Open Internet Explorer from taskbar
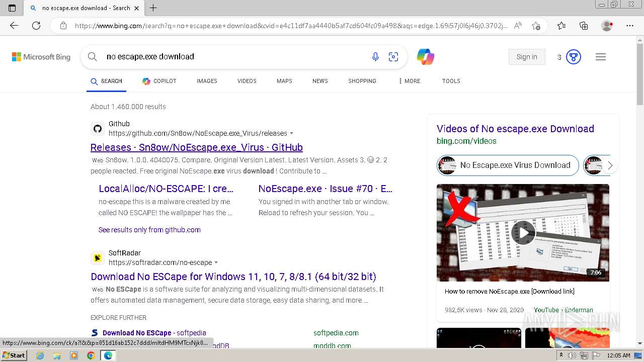Image resolution: width=644 pixels, height=362 pixels. pyautogui.click(x=40, y=355)
